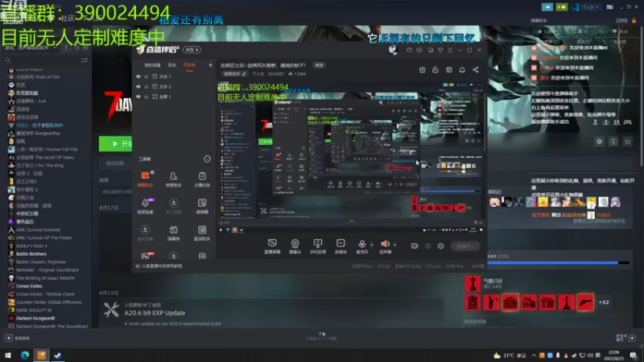Image resolution: width=644 pixels, height=362 pixels.
Task: Mute the 扬声器 speaker icon
Action: click(x=385, y=245)
